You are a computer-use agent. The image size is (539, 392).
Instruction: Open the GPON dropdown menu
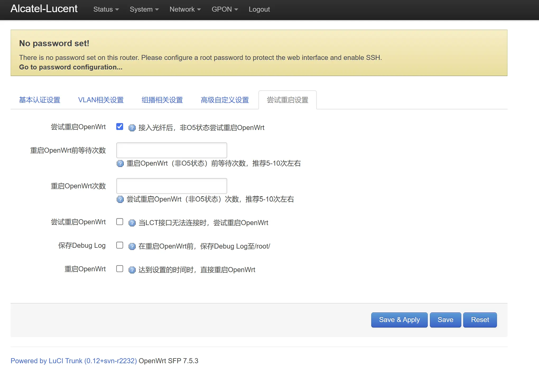click(225, 9)
